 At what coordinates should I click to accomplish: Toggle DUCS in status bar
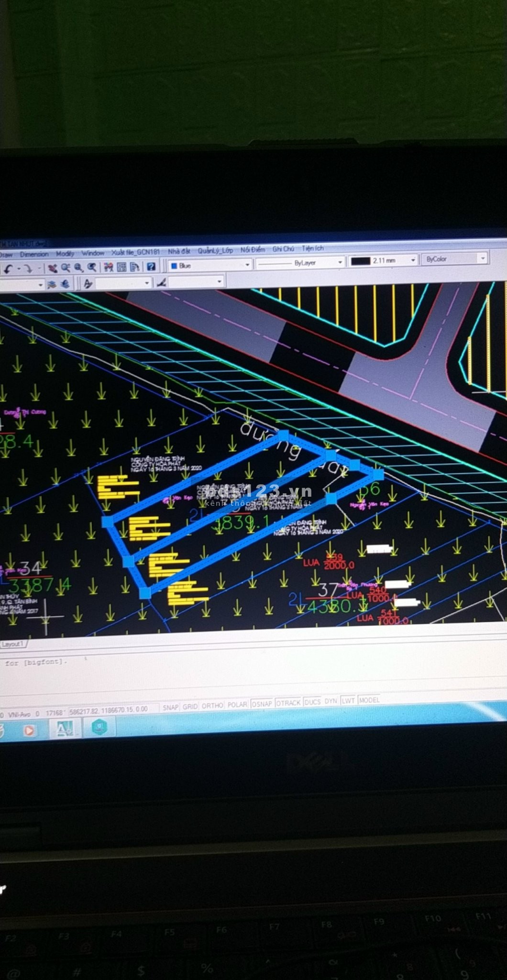[x=312, y=702]
